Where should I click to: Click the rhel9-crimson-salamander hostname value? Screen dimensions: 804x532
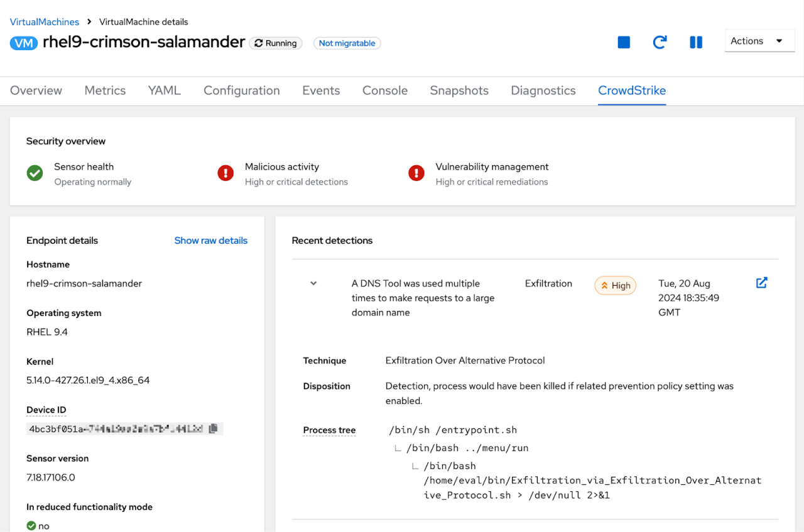[x=84, y=283]
